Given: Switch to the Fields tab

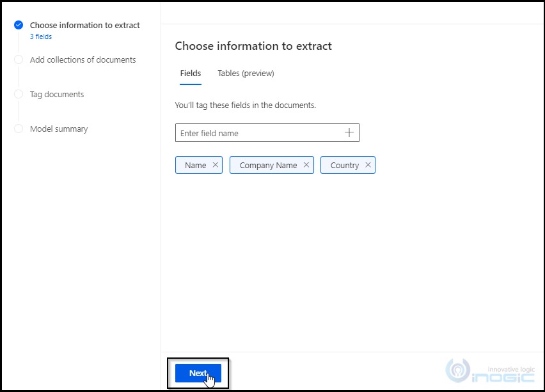Looking at the screenshot, I should (x=191, y=74).
